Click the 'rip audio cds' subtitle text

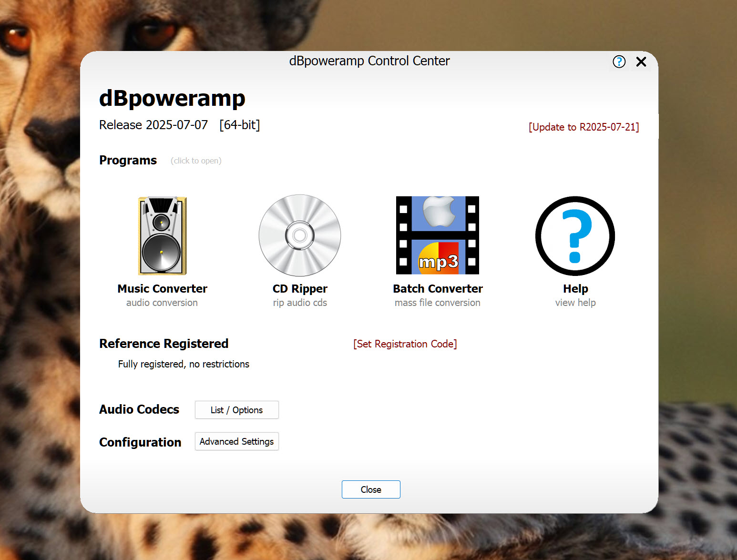[300, 303]
